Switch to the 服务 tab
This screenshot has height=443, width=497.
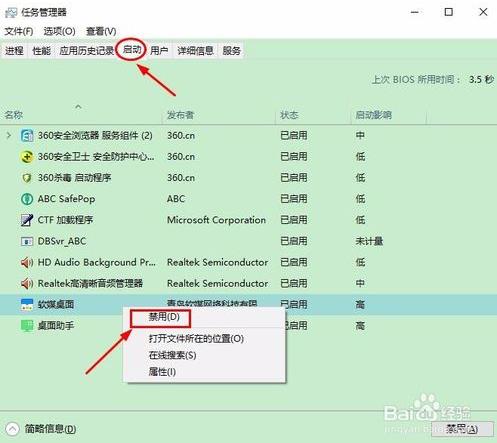(x=232, y=51)
